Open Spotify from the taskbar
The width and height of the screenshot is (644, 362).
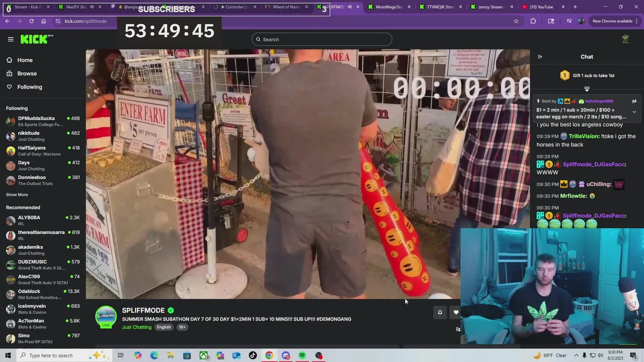coord(302,355)
